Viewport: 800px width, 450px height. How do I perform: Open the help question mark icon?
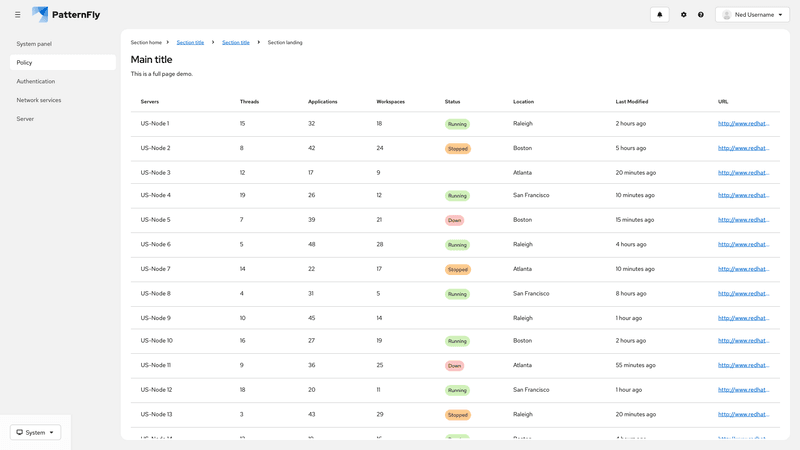pos(701,15)
